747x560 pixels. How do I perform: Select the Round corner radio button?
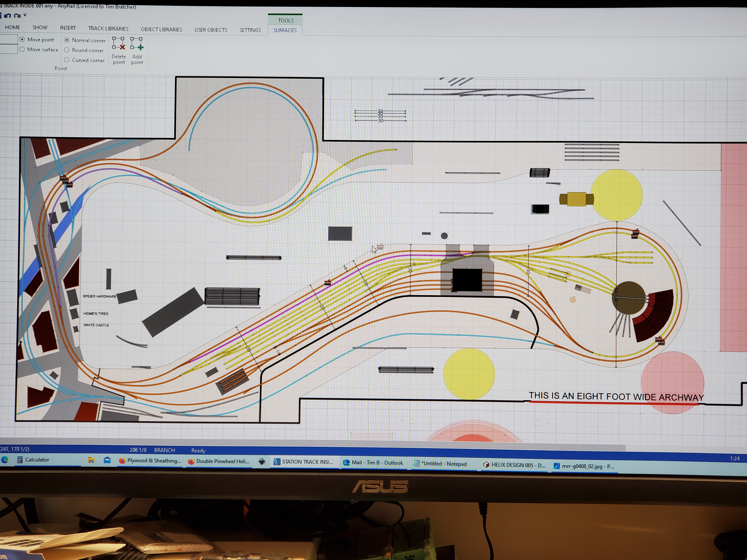[x=67, y=50]
